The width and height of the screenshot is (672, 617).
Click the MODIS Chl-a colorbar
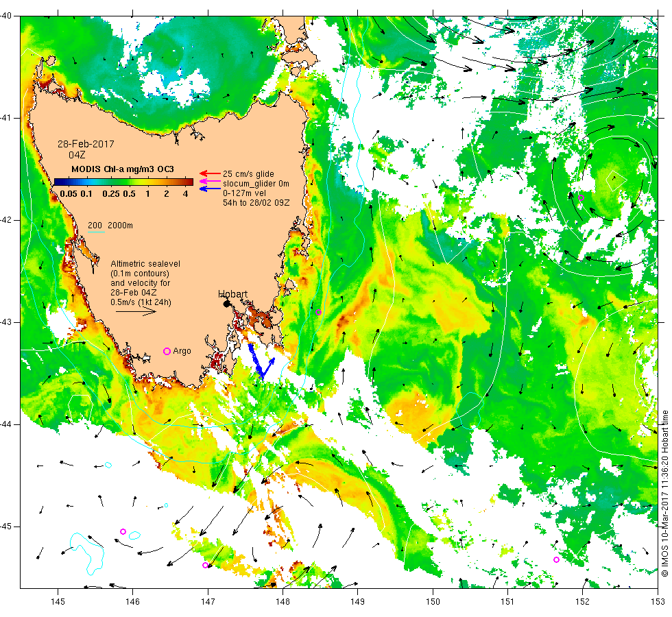(x=123, y=182)
